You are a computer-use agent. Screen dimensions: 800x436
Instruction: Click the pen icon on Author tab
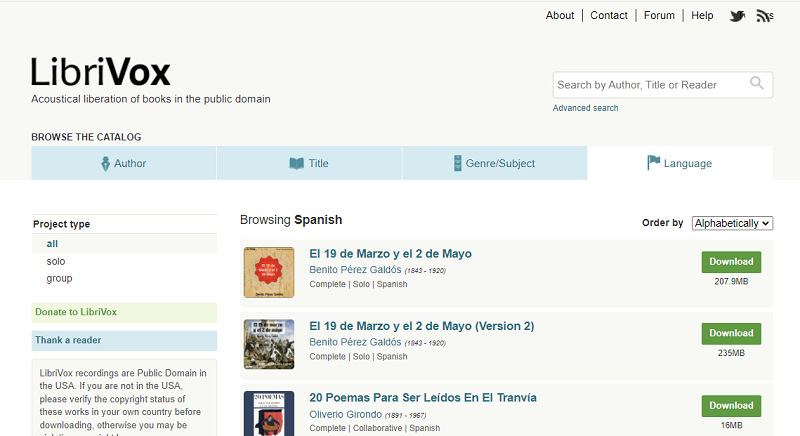point(105,164)
